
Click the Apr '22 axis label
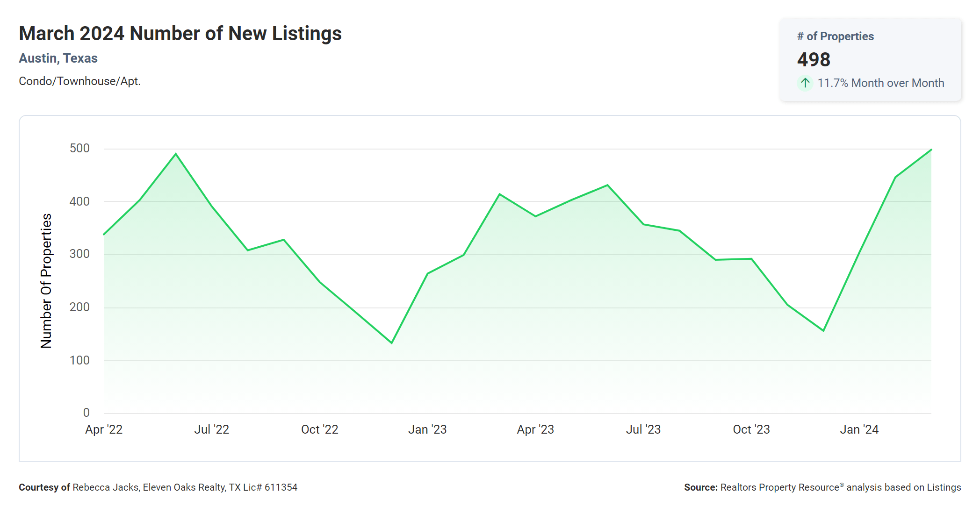(x=104, y=429)
